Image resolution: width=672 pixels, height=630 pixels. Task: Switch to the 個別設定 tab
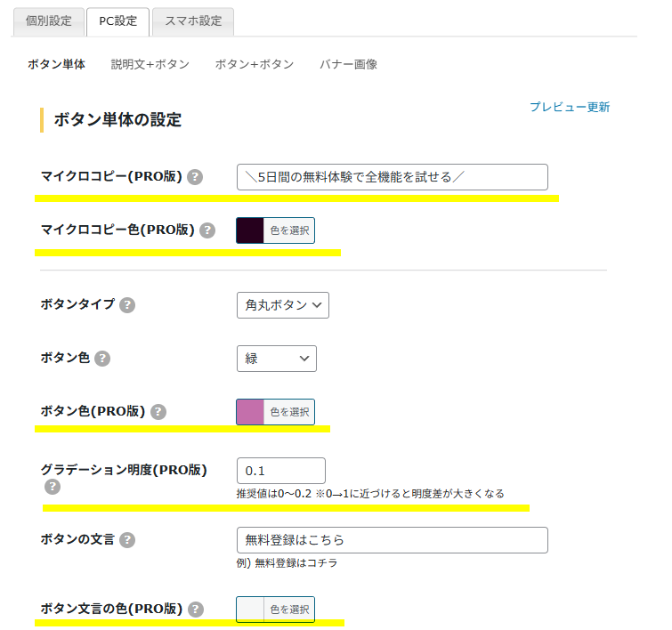click(49, 21)
